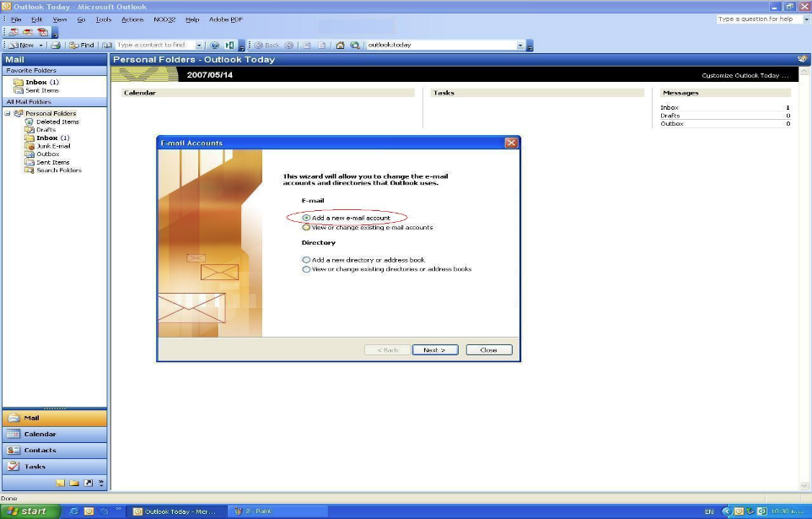Image resolution: width=812 pixels, height=519 pixels.
Task: Click the second Adobe PDF toolbar icon
Action: tap(28, 32)
